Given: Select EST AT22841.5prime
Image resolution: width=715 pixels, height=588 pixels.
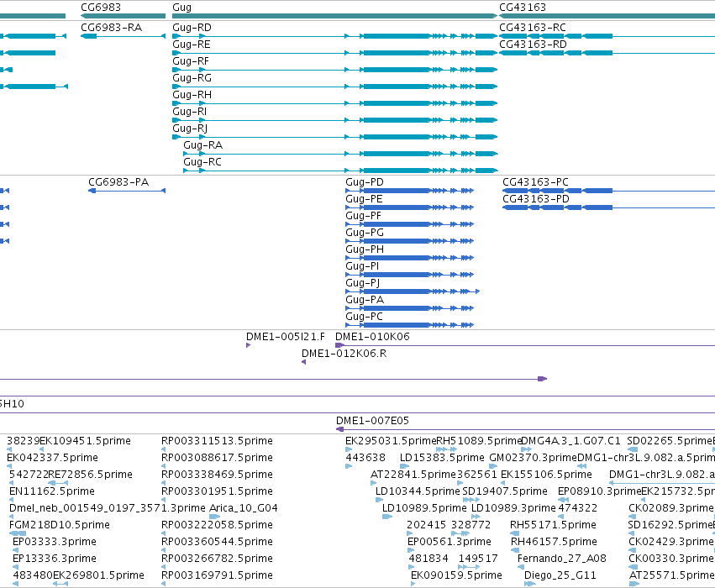Looking at the screenshot, I should 413,475.
